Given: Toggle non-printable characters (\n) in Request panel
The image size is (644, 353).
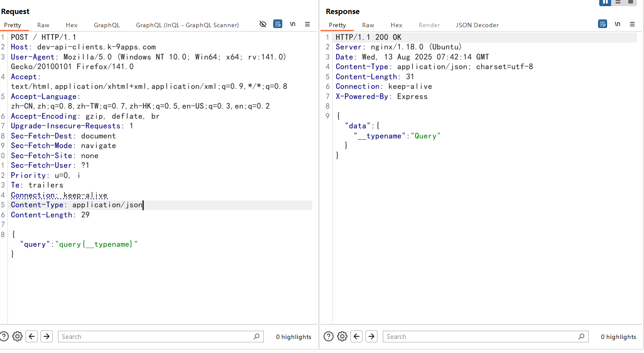Looking at the screenshot, I should tap(293, 24).
